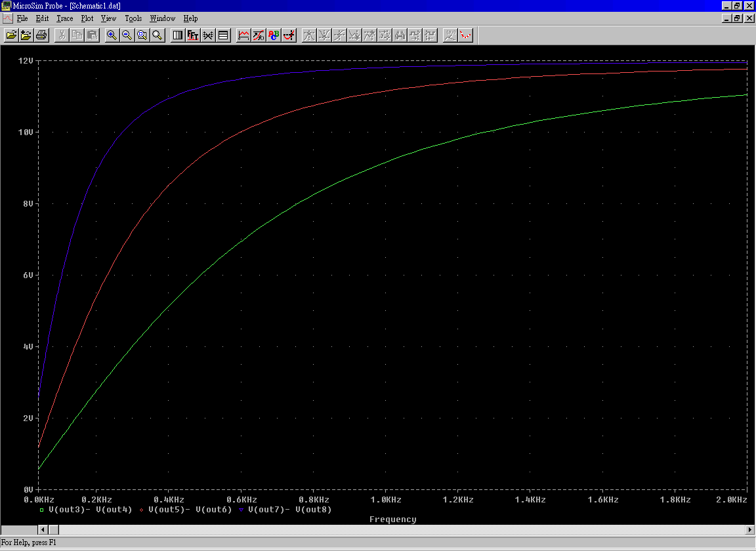756x551 pixels.
Task: Click the Cursor Slope icon
Action: click(339, 35)
